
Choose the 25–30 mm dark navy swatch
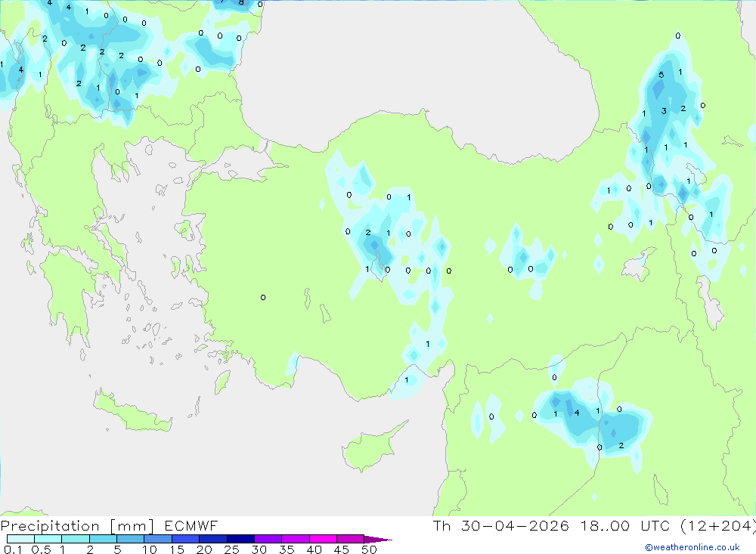point(240,539)
